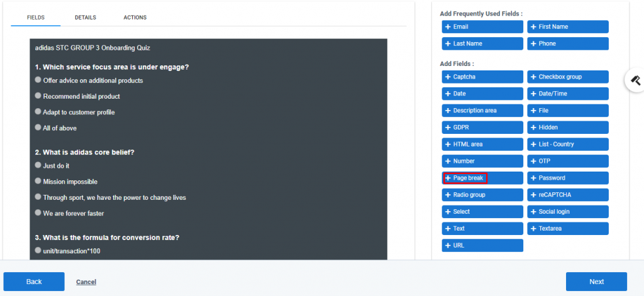Add a Radio group field
644x296 pixels.
482,195
